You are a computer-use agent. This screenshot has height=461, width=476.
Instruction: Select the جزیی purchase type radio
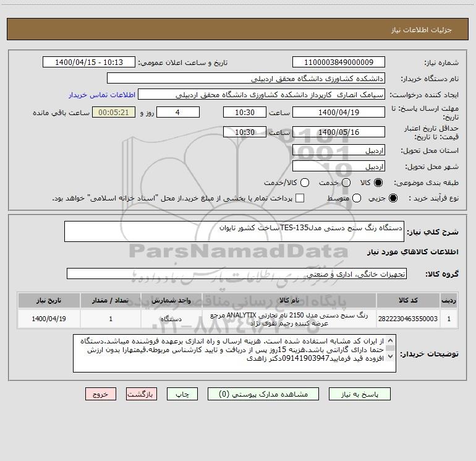393,198
